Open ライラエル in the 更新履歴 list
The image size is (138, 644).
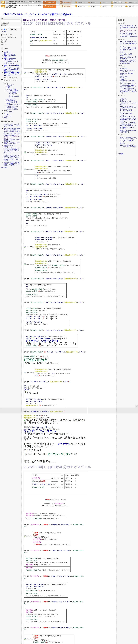[123, 129]
